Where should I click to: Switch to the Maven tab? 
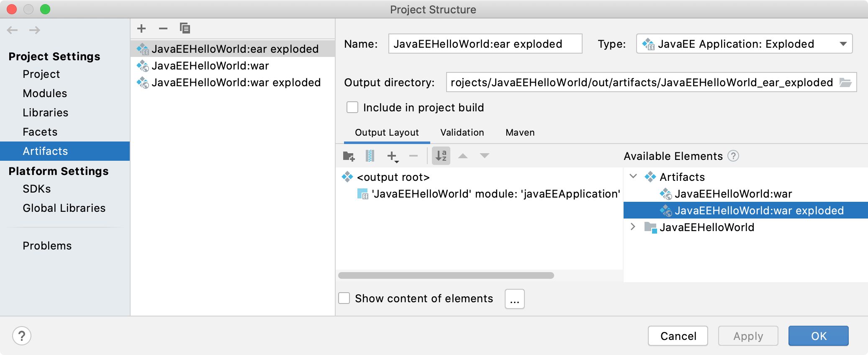520,133
